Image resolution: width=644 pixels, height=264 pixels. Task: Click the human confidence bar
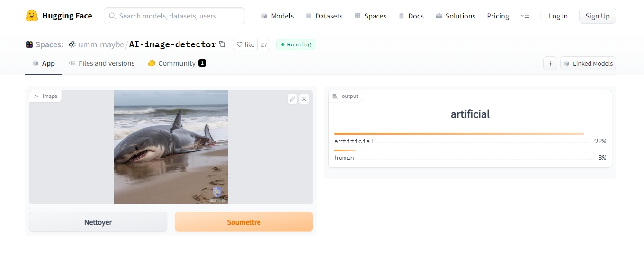pos(345,150)
